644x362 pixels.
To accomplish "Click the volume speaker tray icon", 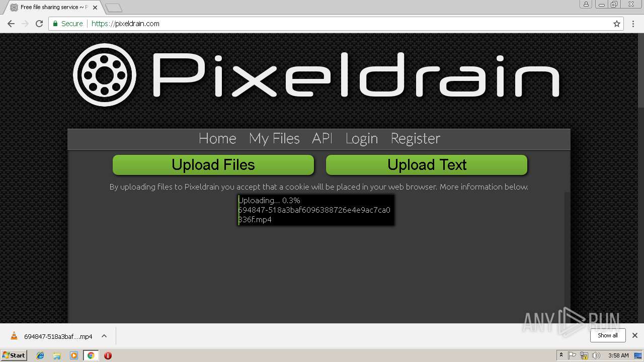I will 596,355.
